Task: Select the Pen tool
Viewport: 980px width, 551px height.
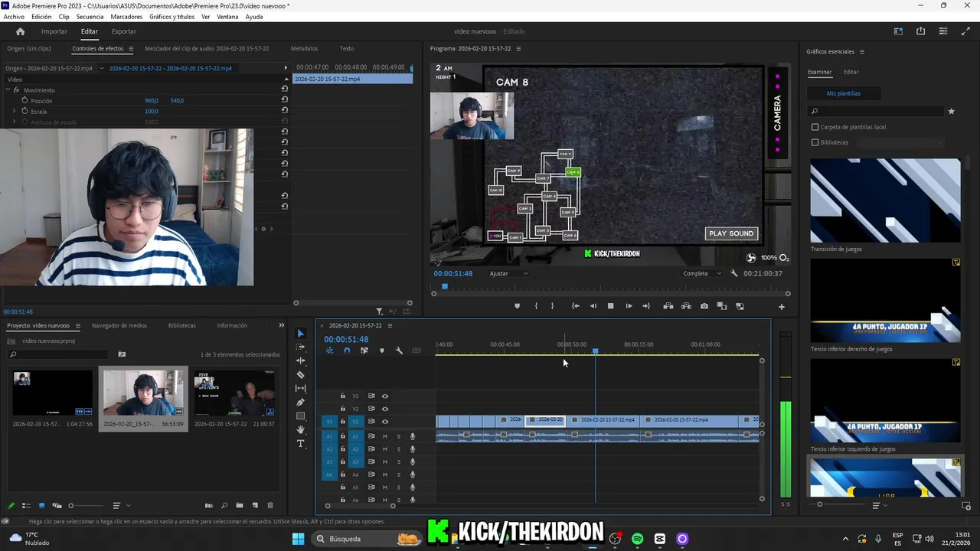Action: tap(300, 403)
